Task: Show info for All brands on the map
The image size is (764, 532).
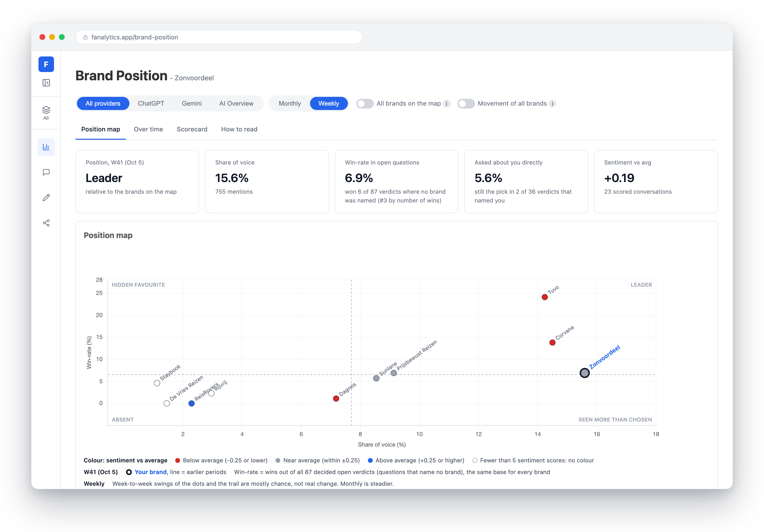Action: point(447,103)
